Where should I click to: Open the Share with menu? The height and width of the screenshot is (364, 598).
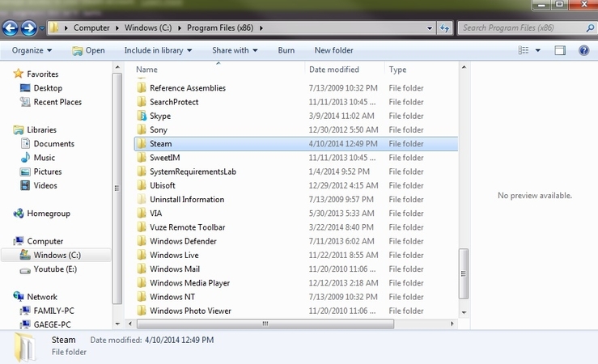(x=235, y=50)
